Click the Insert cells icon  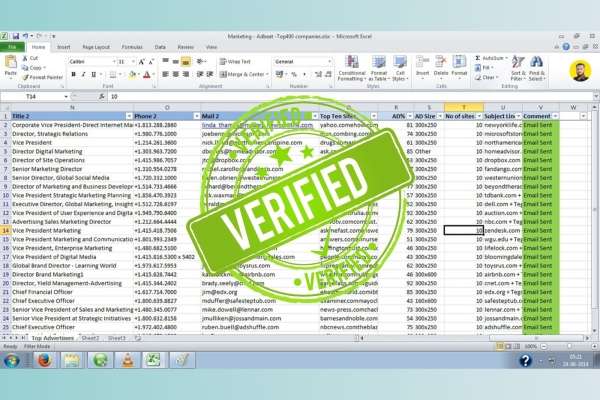tap(422, 68)
